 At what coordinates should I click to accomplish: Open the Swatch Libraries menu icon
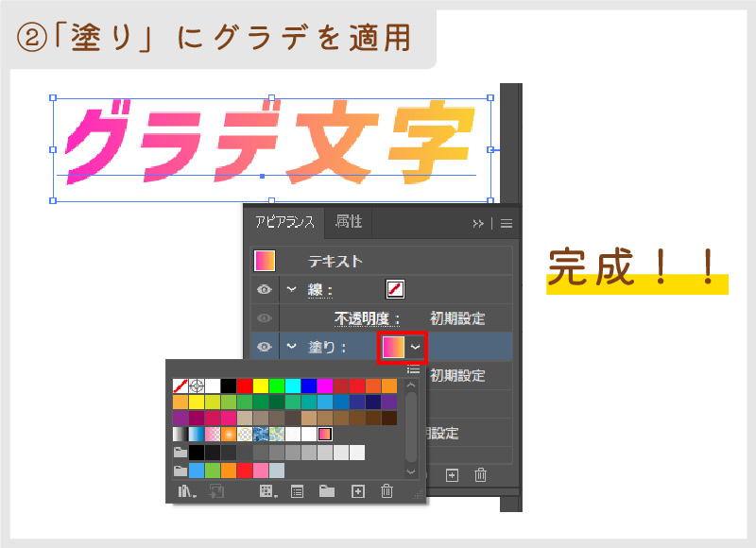[x=182, y=490]
